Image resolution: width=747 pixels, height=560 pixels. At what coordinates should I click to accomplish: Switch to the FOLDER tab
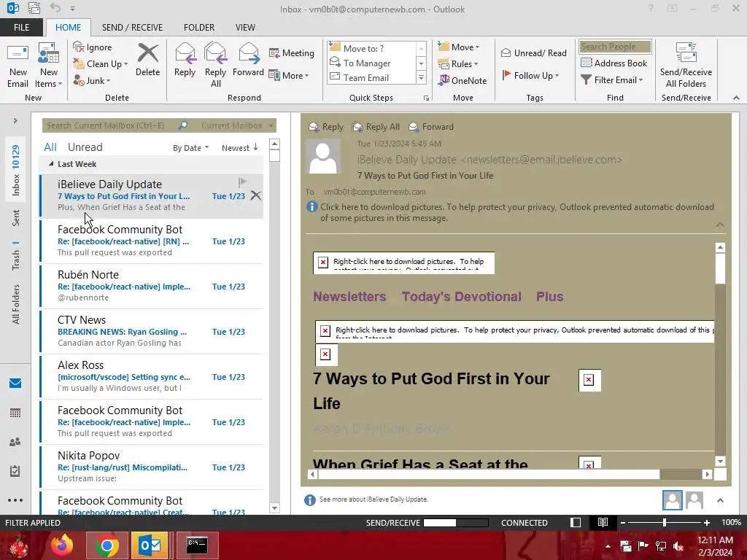click(x=199, y=28)
